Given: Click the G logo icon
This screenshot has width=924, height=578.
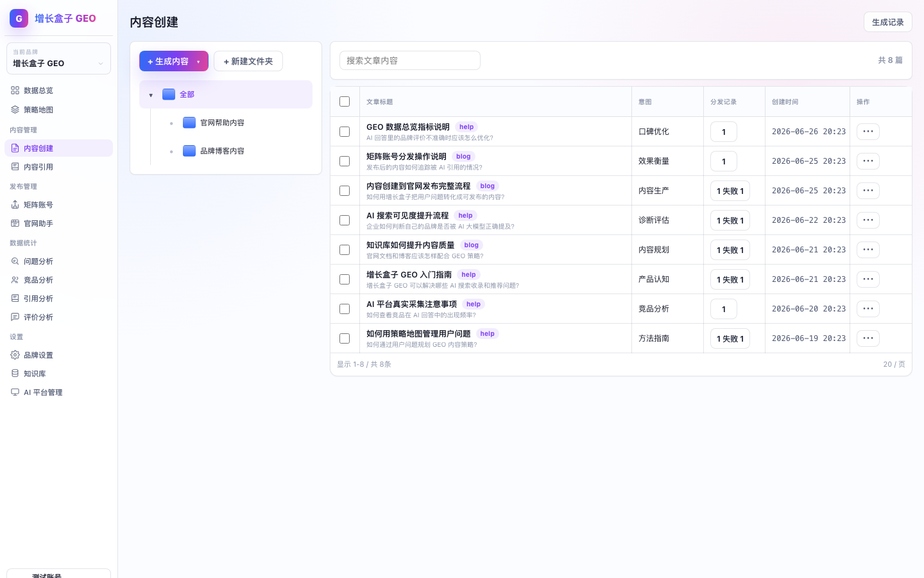Looking at the screenshot, I should 19,19.
